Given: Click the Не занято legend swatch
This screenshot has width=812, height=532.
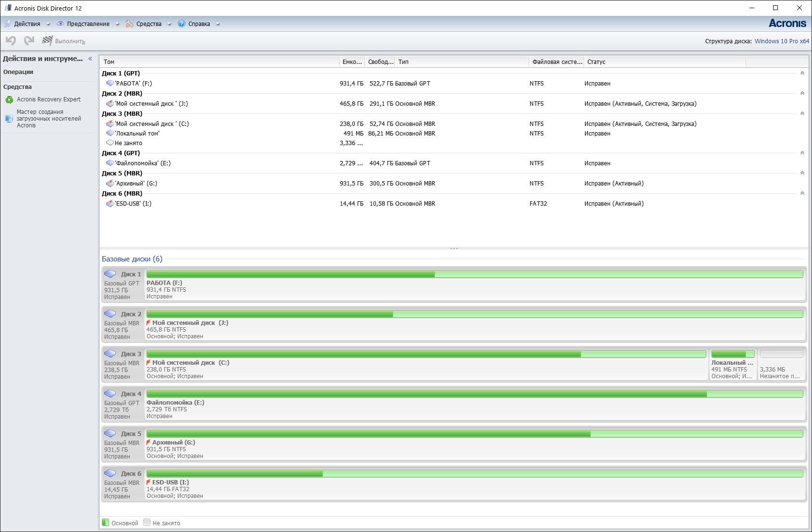Looking at the screenshot, I should click(x=147, y=522).
